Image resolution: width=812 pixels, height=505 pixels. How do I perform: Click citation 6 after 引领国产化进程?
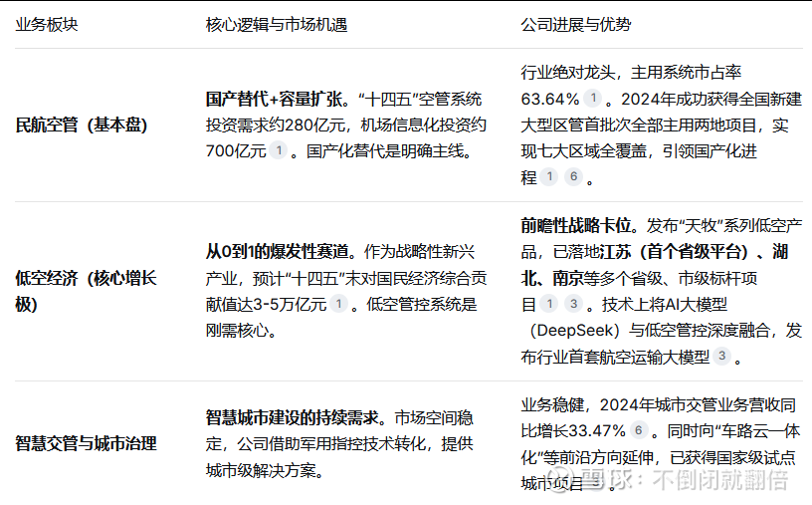(x=573, y=176)
